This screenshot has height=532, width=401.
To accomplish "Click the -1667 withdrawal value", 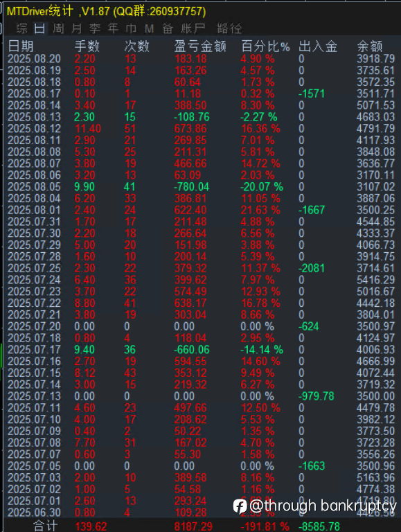I will (x=312, y=210).
